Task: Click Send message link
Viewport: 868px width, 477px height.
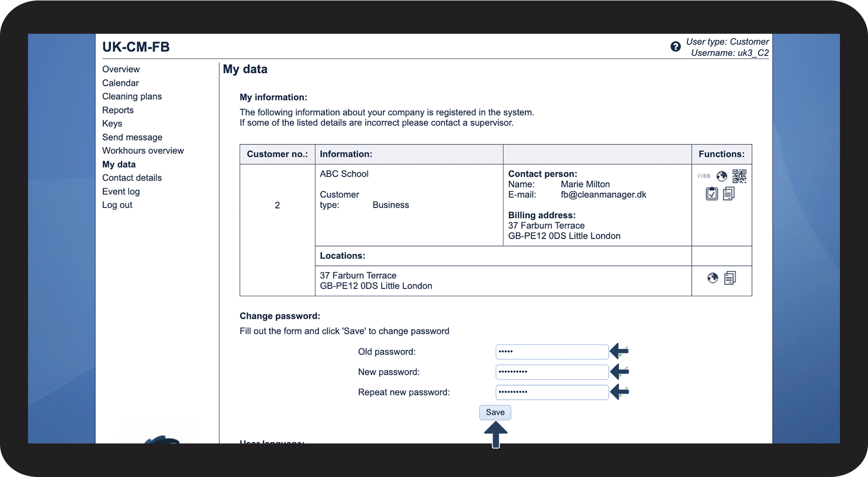Action: 132,137
